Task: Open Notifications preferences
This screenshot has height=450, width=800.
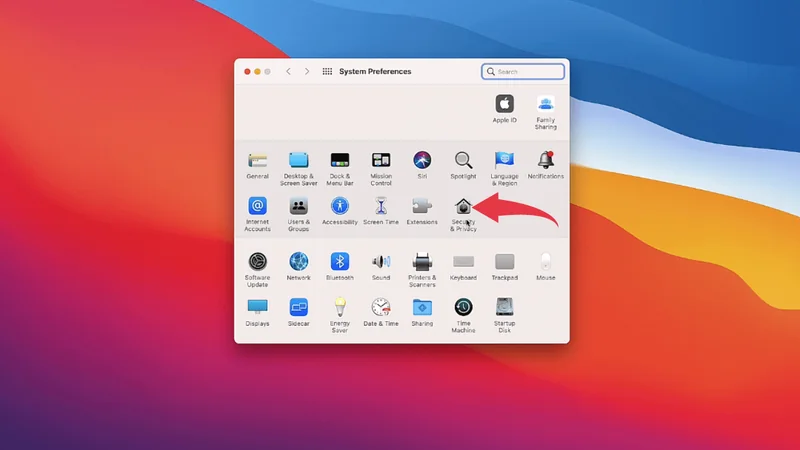Action: coord(546,161)
